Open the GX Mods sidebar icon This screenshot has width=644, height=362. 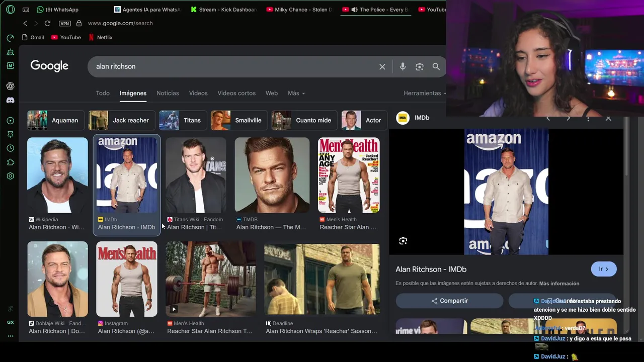(x=10, y=66)
